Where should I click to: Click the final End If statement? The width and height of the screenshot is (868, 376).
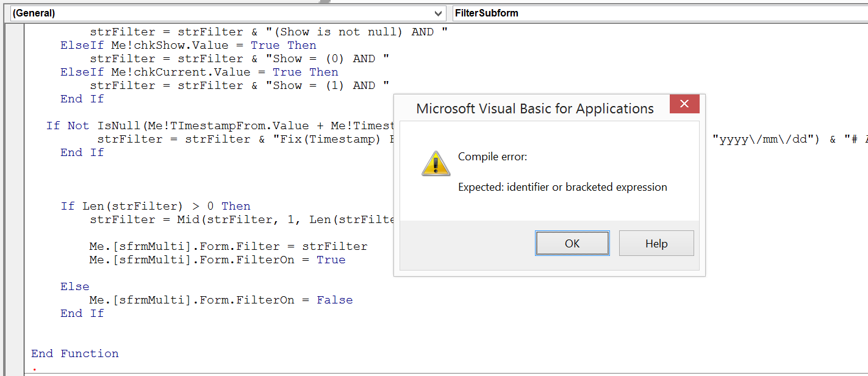click(x=81, y=313)
